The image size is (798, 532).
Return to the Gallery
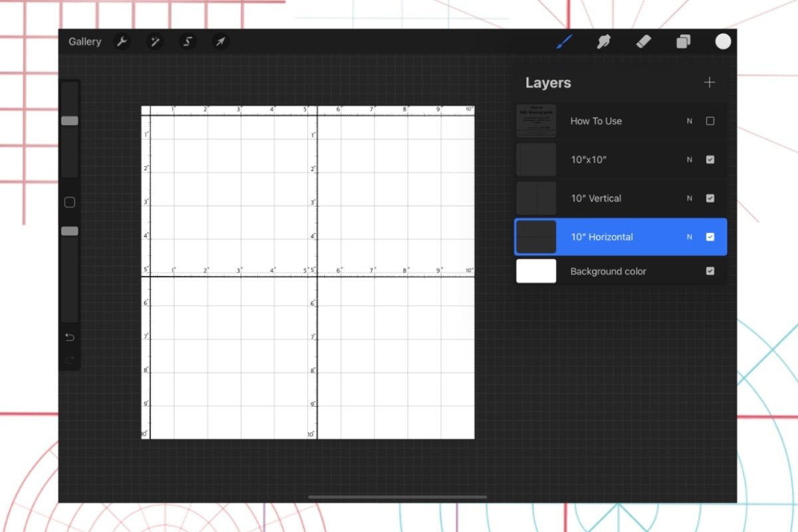pyautogui.click(x=84, y=42)
